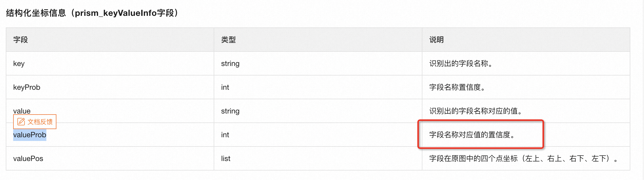Open the 文档反馈 feedback button

click(x=35, y=122)
